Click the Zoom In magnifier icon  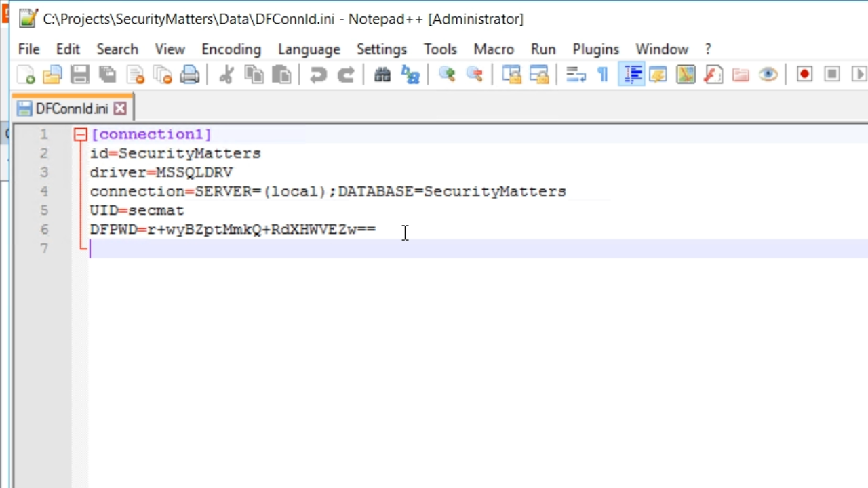[447, 75]
